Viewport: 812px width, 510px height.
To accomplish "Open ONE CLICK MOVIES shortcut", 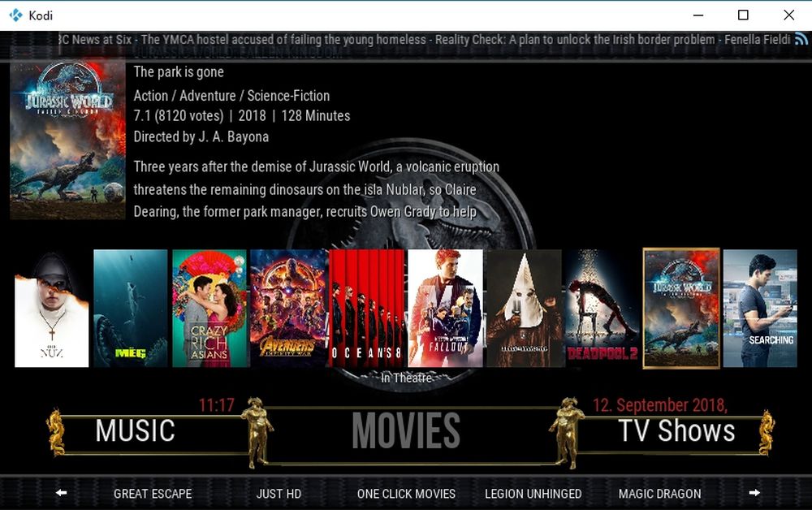I will pos(407,494).
